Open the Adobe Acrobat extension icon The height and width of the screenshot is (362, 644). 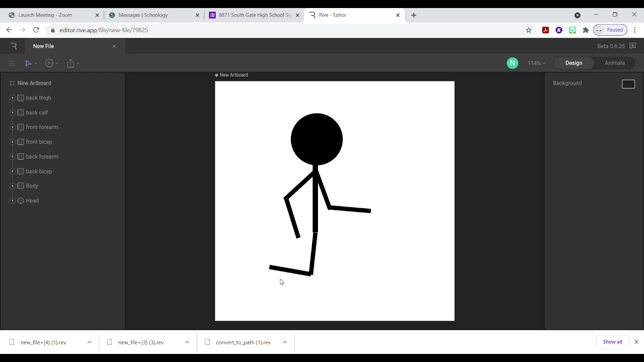pyautogui.click(x=545, y=30)
